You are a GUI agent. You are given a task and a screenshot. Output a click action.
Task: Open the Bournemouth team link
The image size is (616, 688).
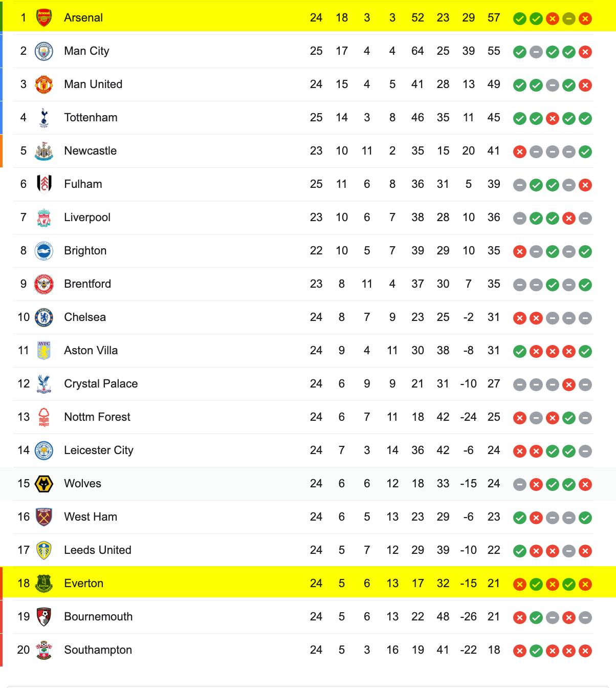point(98,617)
